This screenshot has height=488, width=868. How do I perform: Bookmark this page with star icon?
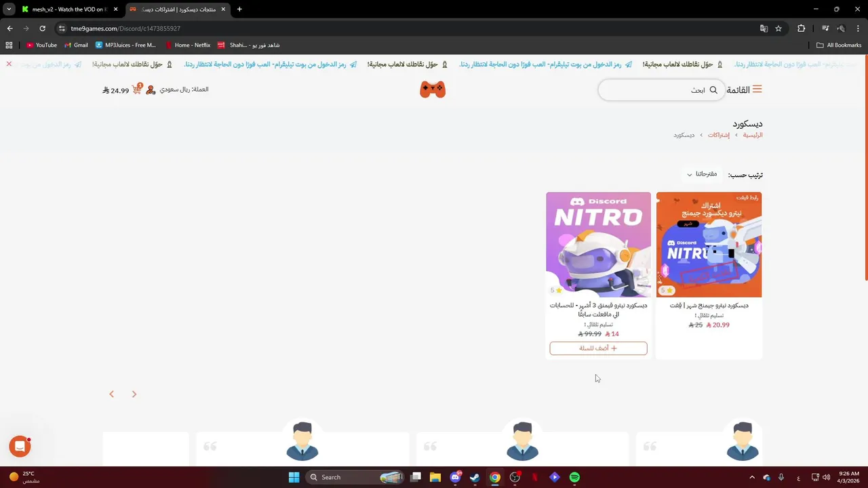point(778,28)
